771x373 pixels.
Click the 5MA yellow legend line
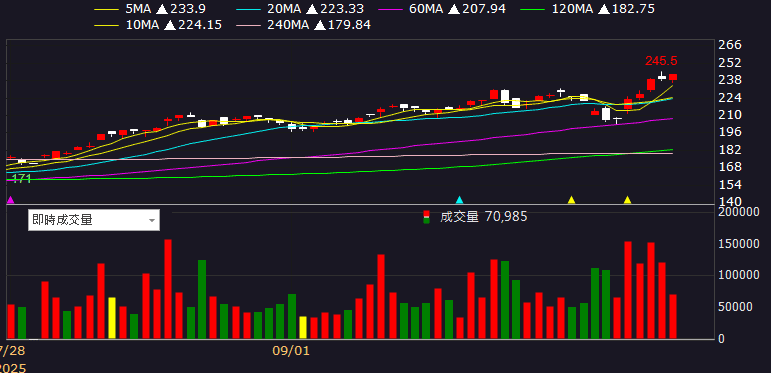point(106,9)
